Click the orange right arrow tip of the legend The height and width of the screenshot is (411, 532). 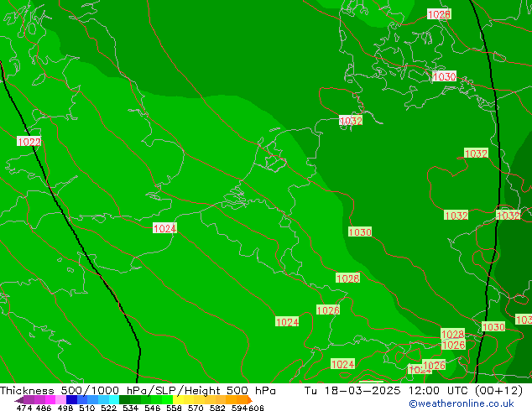click(x=250, y=400)
